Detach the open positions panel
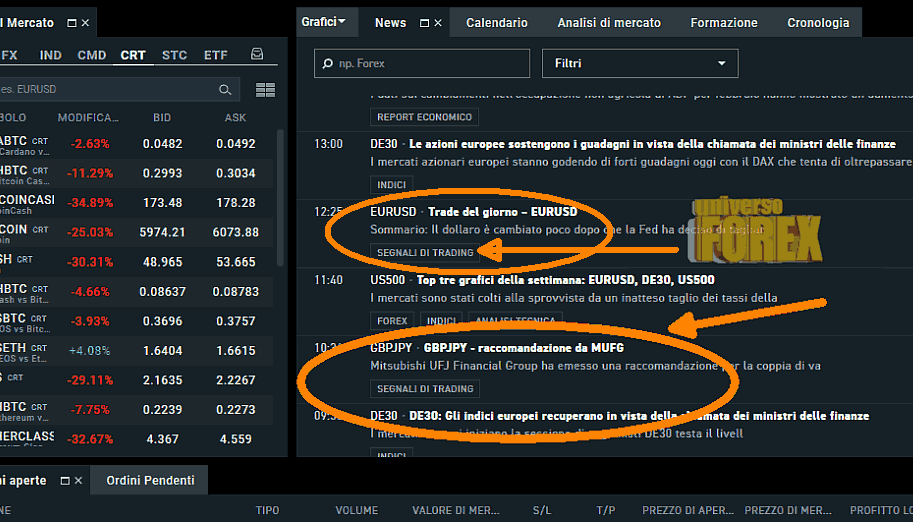Image resolution: width=913 pixels, height=522 pixels. (x=64, y=481)
